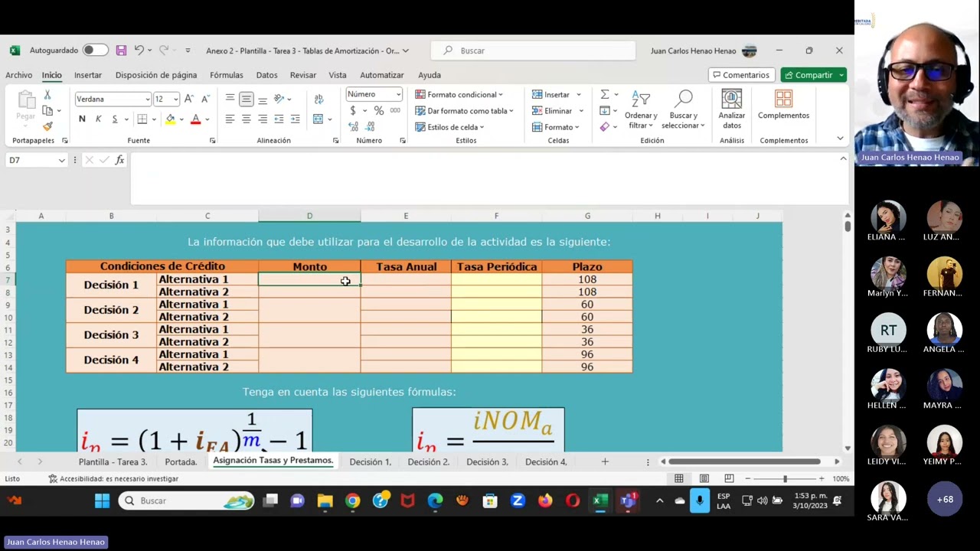Open Ordenar y filtrar dropdown
This screenshot has width=980, height=551.
641,110
